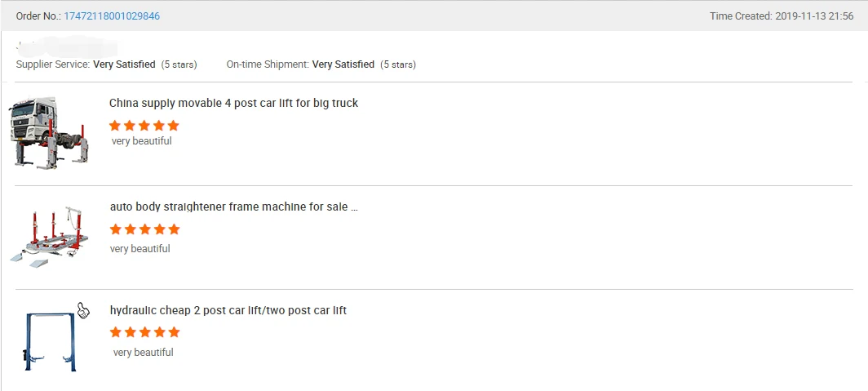868x391 pixels.
Task: Click second star of 2 post lift rating
Action: click(131, 332)
